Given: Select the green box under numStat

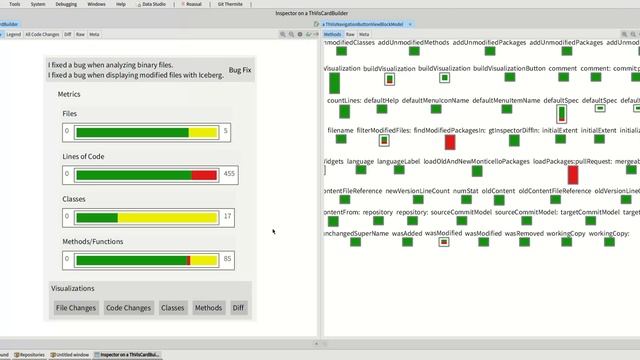Looking at the screenshot, I should tap(466, 200).
